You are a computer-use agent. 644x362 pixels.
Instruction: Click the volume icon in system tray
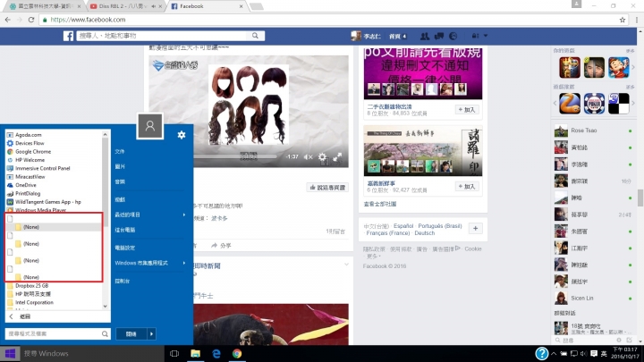583,353
